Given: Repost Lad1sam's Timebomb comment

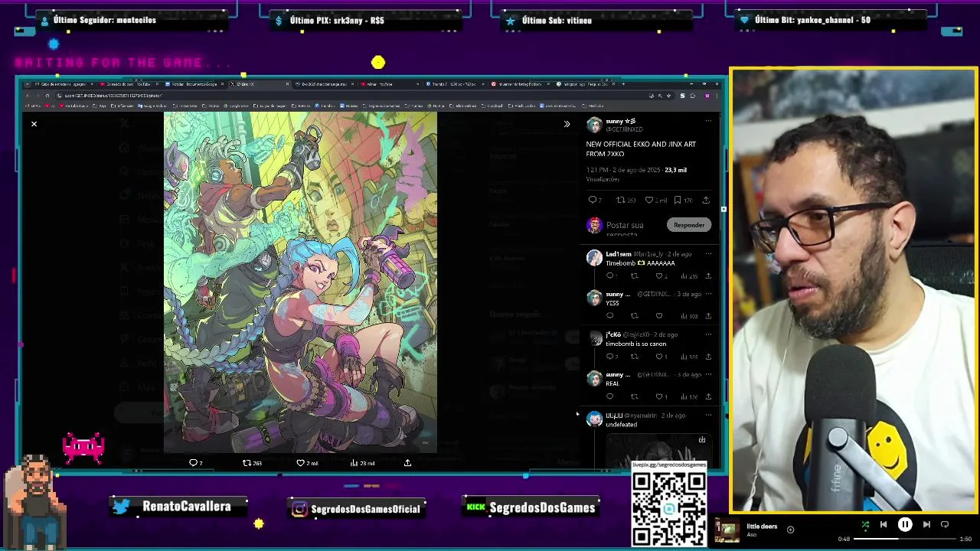Looking at the screenshot, I should [x=634, y=275].
